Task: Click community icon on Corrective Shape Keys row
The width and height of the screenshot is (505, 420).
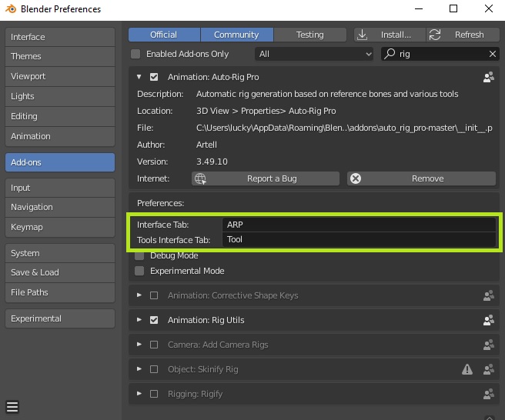Action: coord(489,295)
